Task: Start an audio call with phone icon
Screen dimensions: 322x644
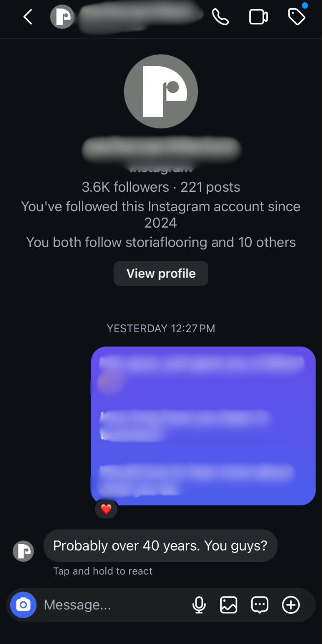Action: [x=220, y=17]
